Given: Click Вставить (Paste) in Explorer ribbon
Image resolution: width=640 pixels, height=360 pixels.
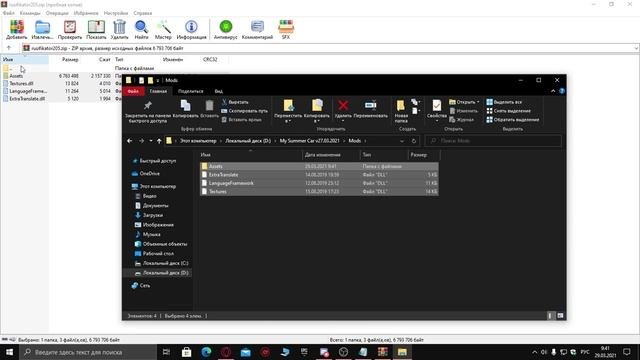Looking at the screenshot, I should point(209,109).
